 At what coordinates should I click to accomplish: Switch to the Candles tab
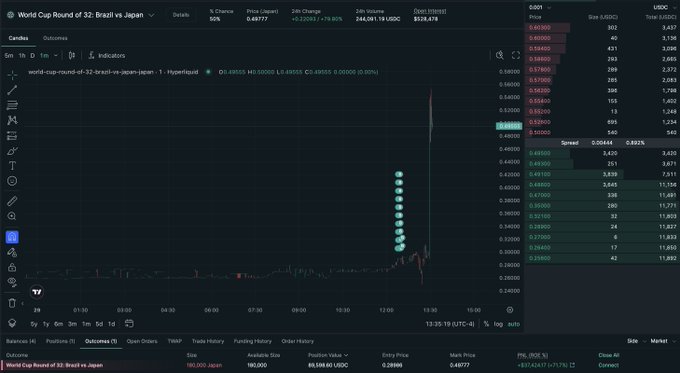(18, 38)
